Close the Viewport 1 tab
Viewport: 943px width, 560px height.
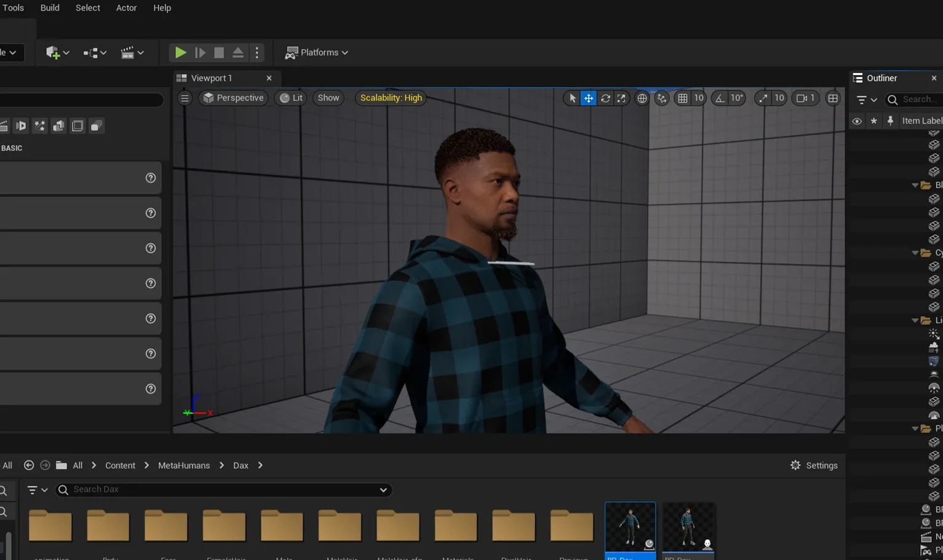coord(269,78)
